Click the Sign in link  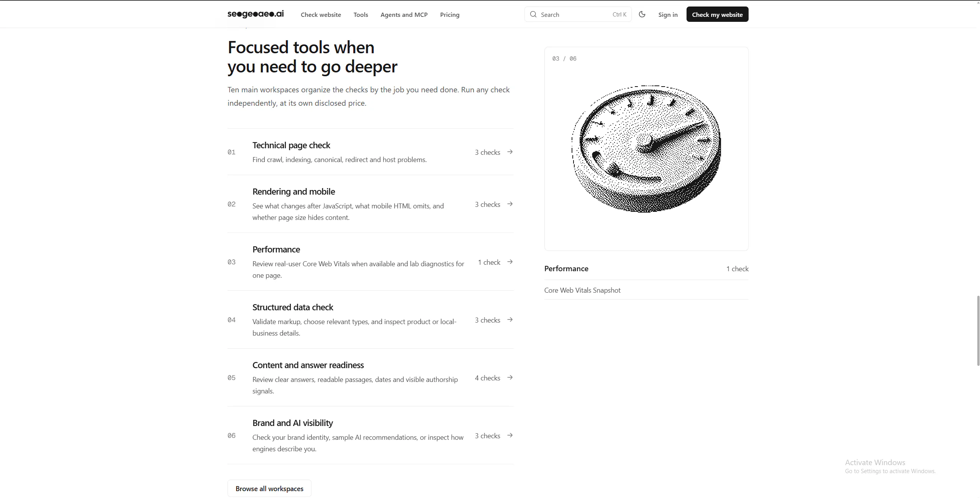[668, 15]
